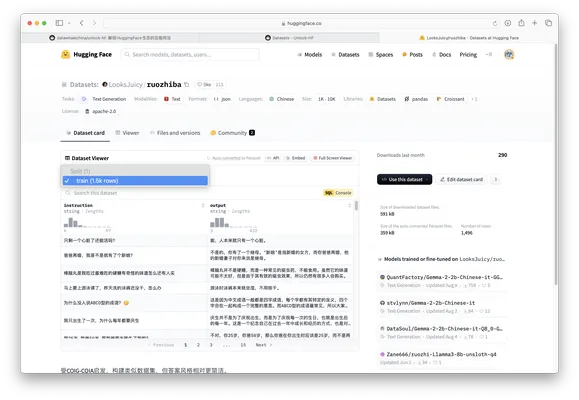Image resolution: width=579 pixels, height=400 pixels.
Task: Choose the train (1.5k rows) split option
Action: point(135,181)
